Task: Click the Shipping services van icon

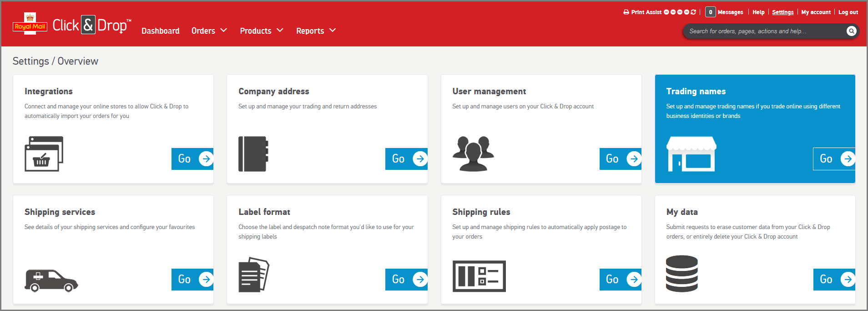Action: [x=51, y=280]
